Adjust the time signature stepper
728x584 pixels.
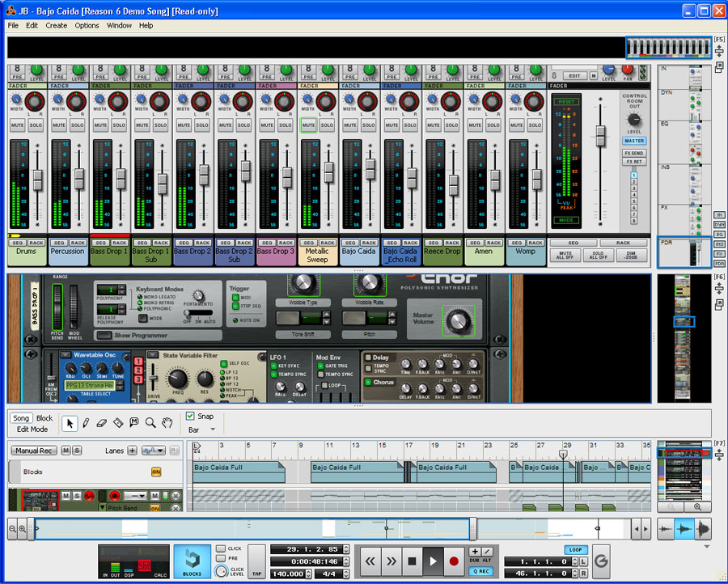pyautogui.click(x=346, y=573)
